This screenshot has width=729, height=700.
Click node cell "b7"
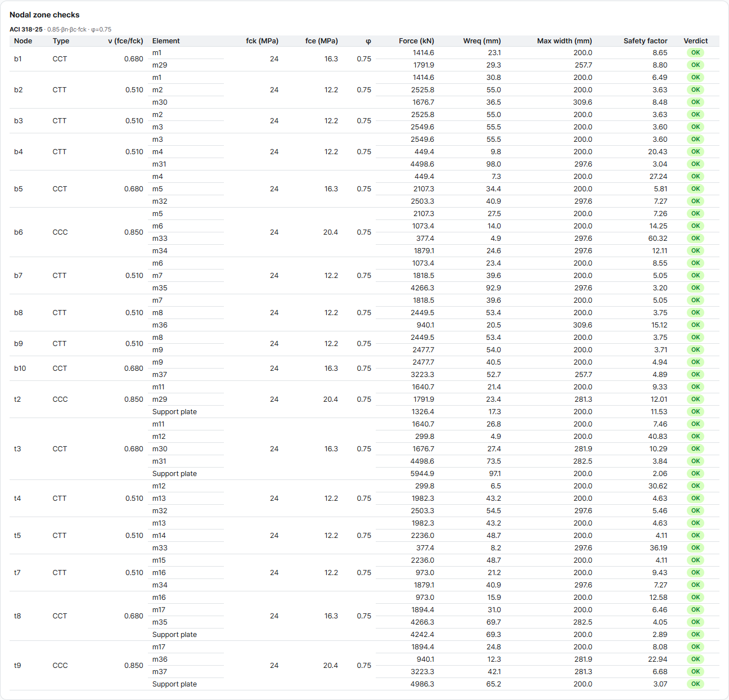point(19,275)
